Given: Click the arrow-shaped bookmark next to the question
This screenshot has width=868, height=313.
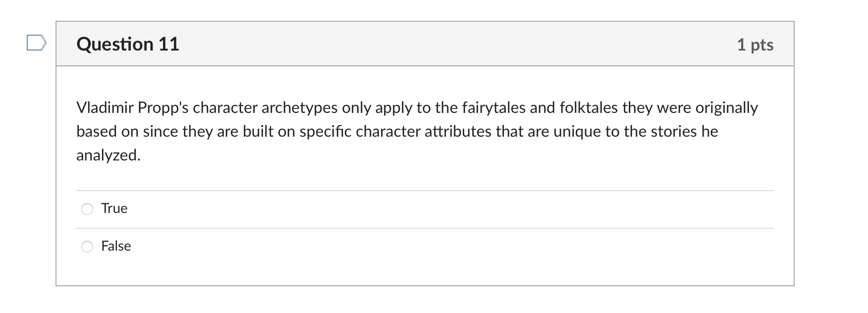Looking at the screenshot, I should [35, 44].
